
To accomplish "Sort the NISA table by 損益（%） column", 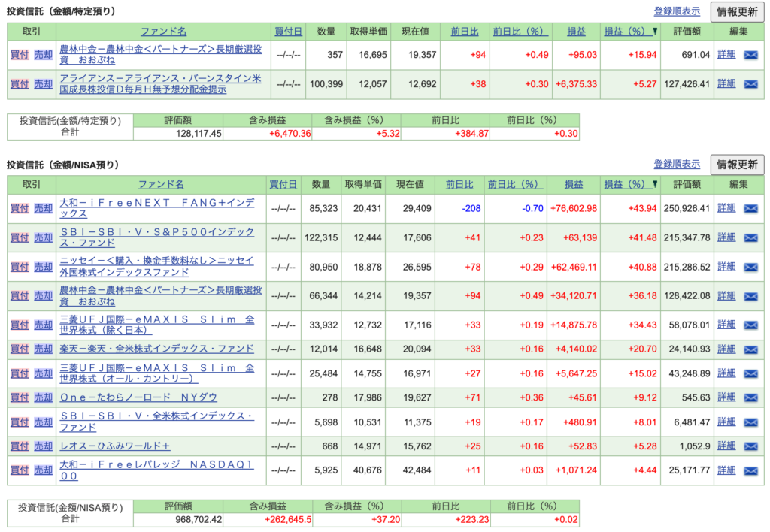I will [x=627, y=185].
